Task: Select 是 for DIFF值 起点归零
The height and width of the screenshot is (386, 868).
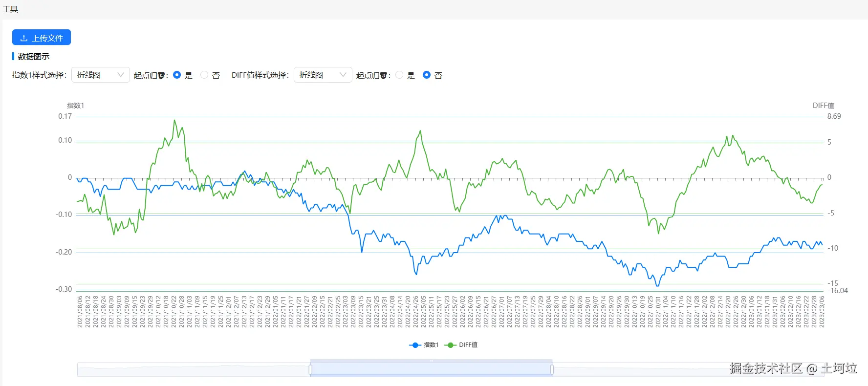Action: pos(399,75)
